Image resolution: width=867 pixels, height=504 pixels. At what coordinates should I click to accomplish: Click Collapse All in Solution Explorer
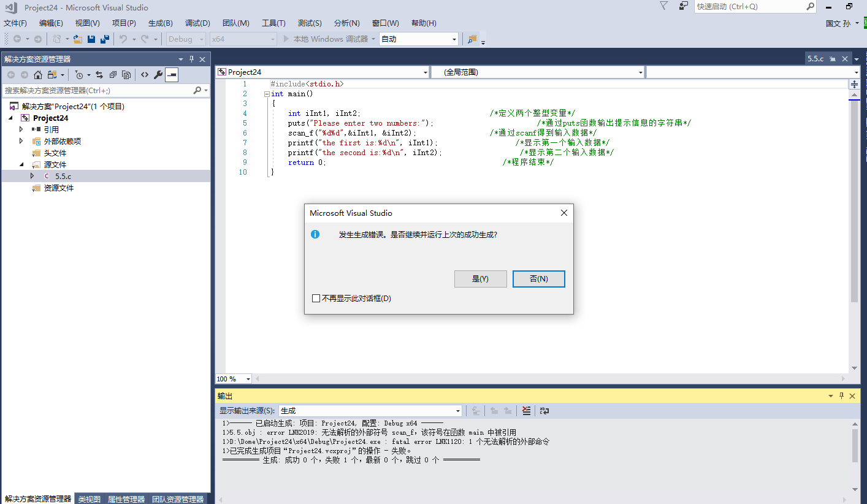click(113, 75)
